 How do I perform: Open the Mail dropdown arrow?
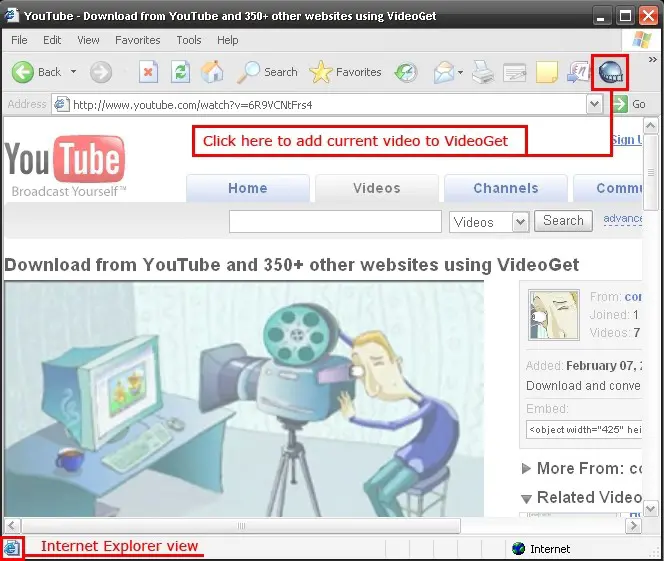(x=460, y=72)
